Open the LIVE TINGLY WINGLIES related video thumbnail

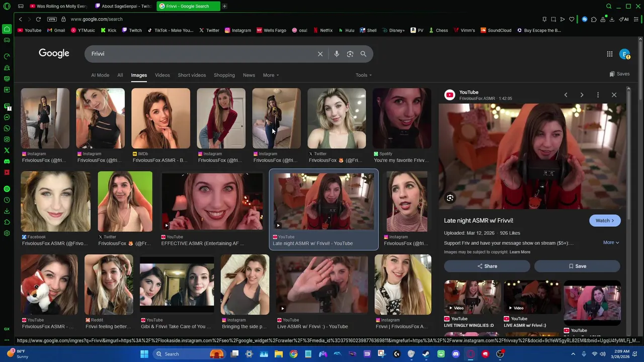coord(472,297)
